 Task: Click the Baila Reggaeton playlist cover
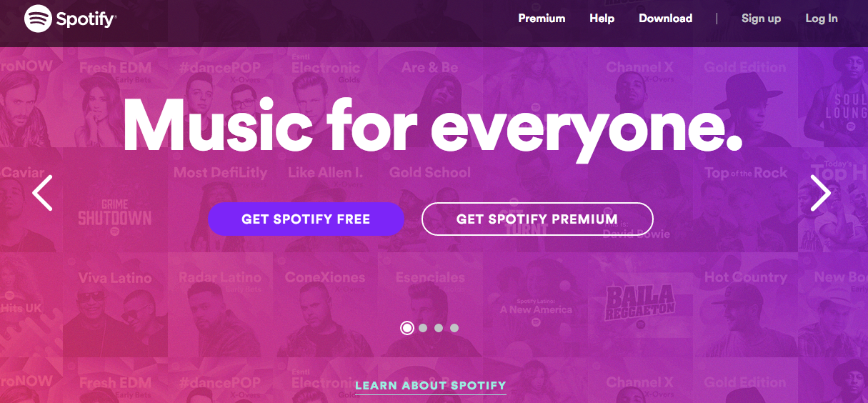coord(640,304)
